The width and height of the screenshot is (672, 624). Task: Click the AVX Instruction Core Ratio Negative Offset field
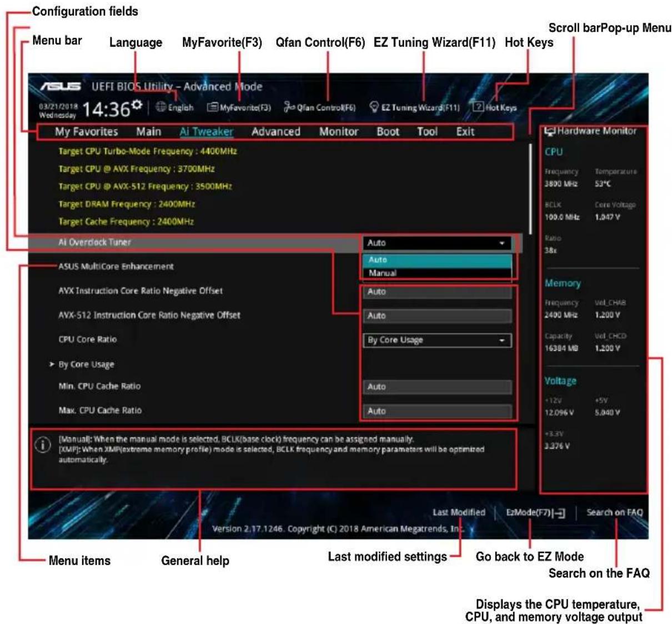[x=437, y=292]
